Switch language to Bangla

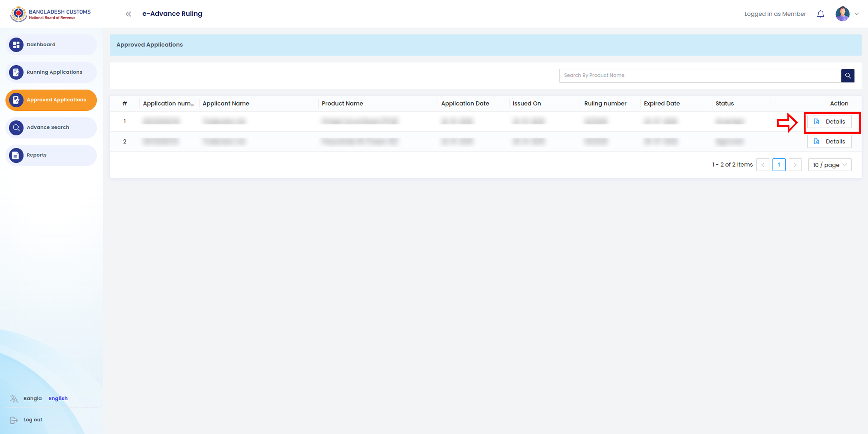33,398
